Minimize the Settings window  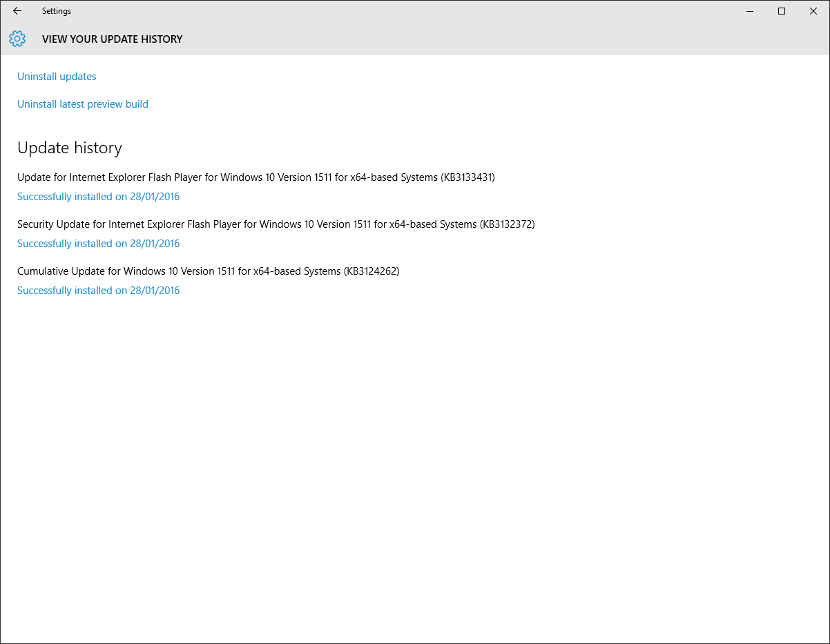coord(750,11)
